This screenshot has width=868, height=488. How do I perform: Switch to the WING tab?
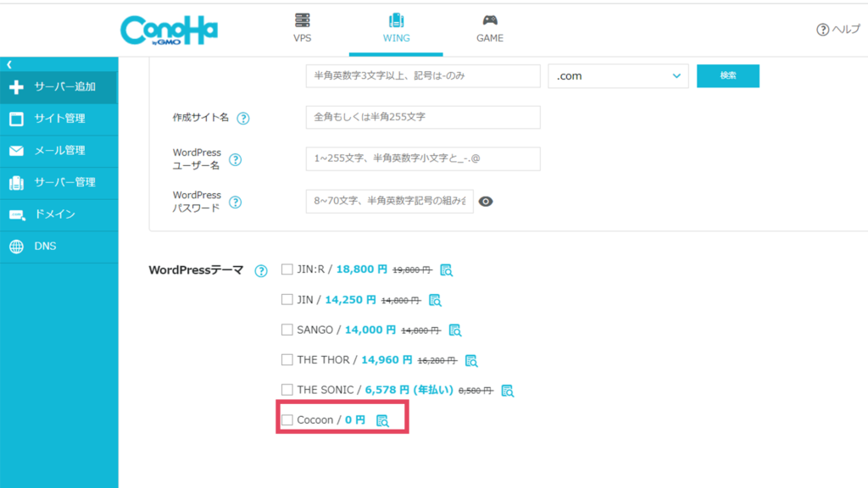(397, 28)
